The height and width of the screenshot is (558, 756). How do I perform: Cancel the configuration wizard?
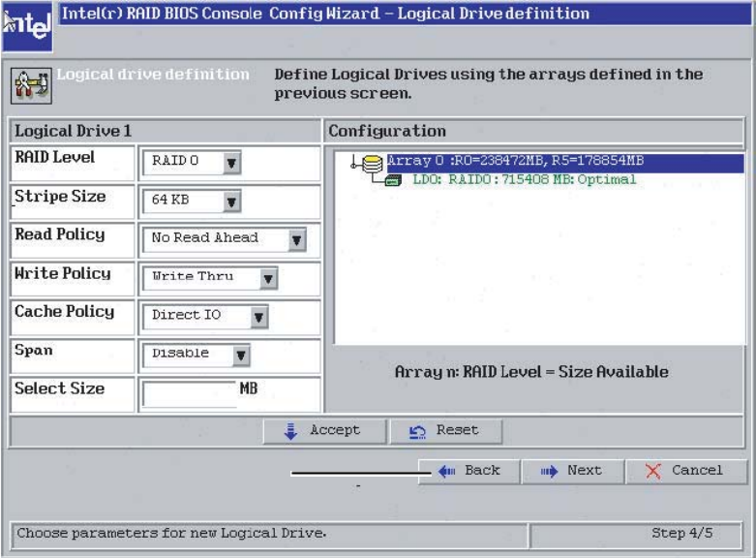coord(685,471)
